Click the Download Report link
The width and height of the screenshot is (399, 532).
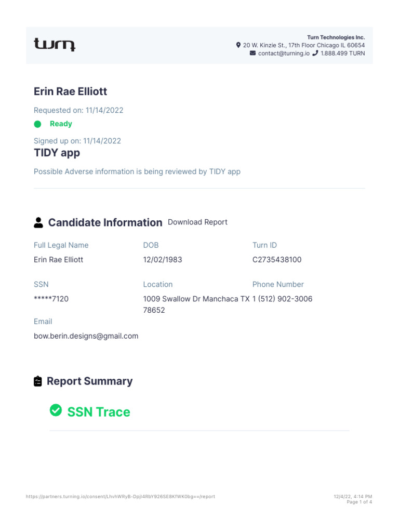pos(197,222)
